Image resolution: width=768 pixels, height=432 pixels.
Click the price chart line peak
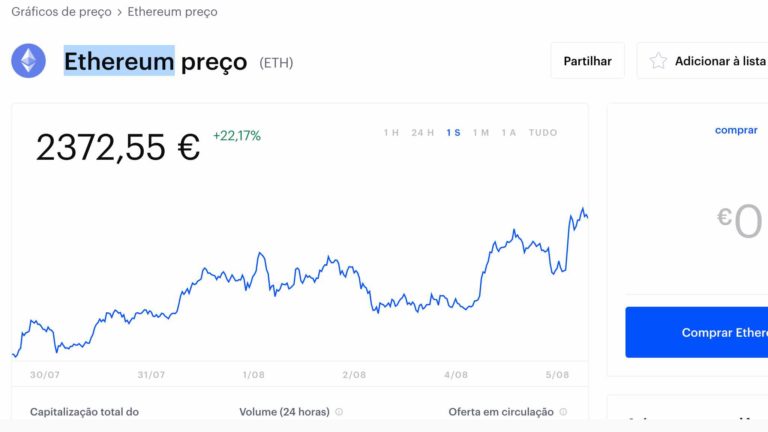[583, 210]
